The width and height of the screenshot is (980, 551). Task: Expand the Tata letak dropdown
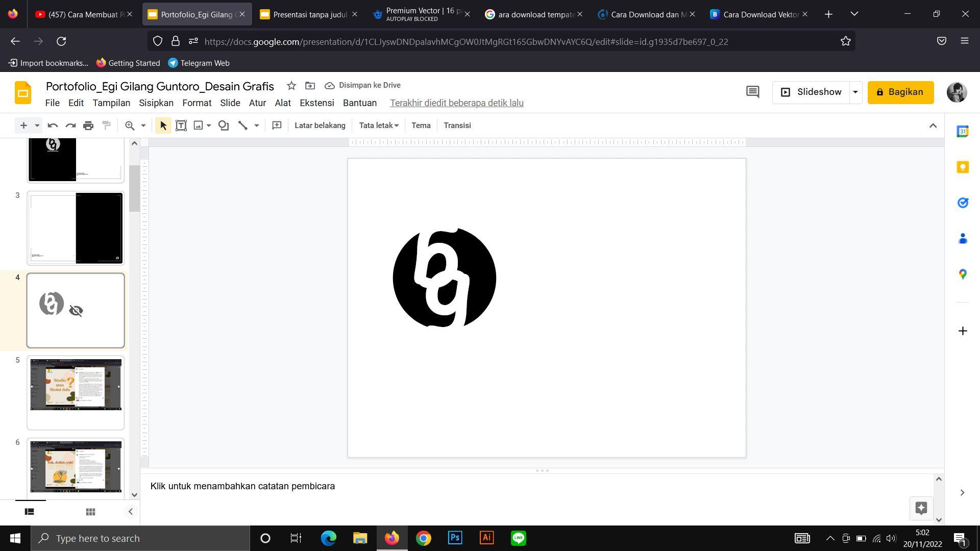(x=379, y=126)
